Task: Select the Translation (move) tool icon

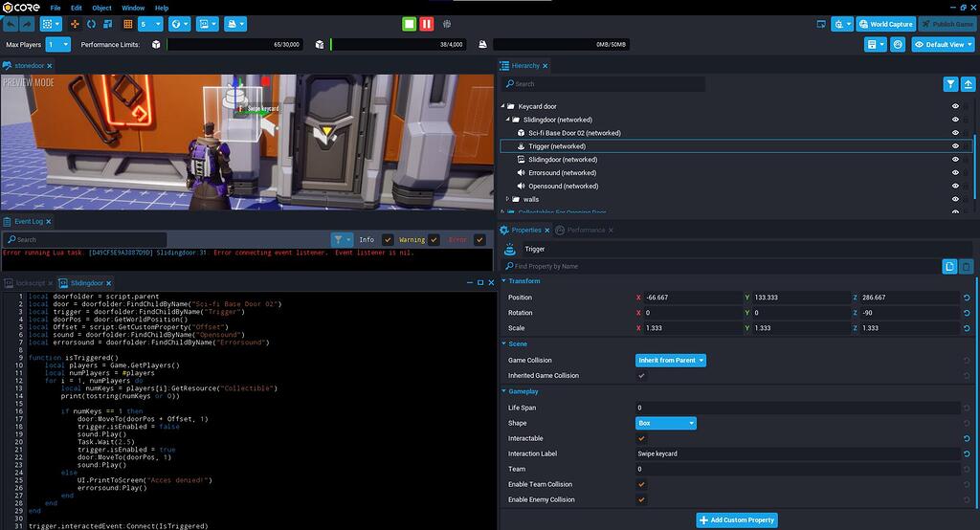Action: pyautogui.click(x=75, y=24)
